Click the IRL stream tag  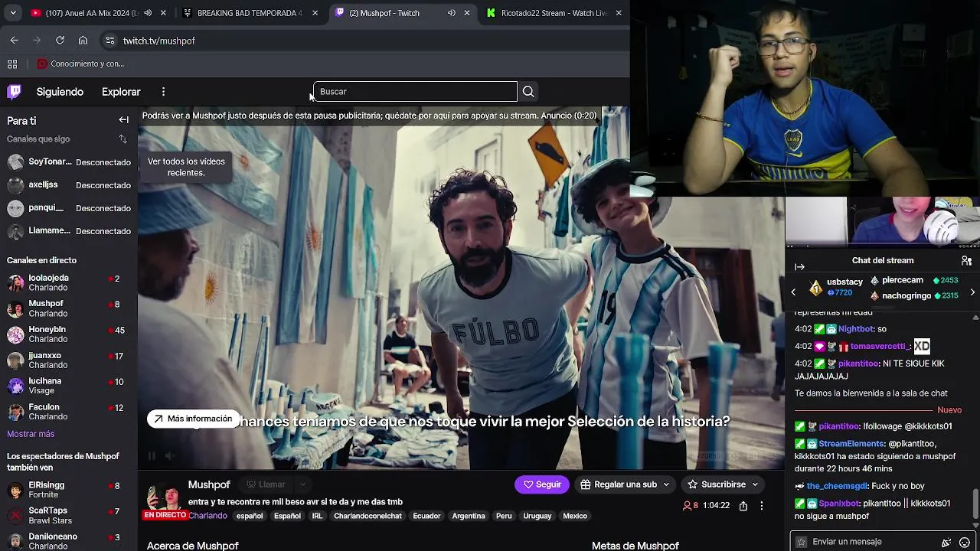pyautogui.click(x=317, y=516)
